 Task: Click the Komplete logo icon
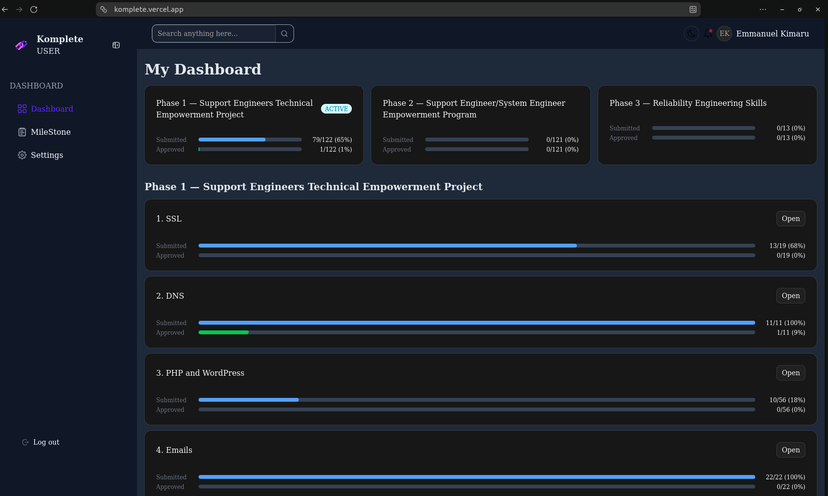(x=21, y=45)
